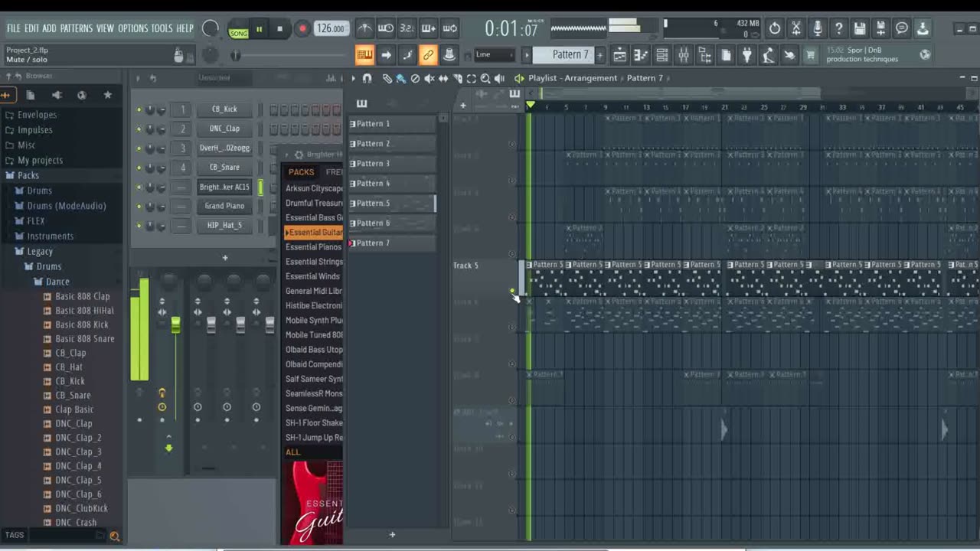Image resolution: width=980 pixels, height=551 pixels.
Task: Toggle wait for input to start playing
Action: coord(386,29)
